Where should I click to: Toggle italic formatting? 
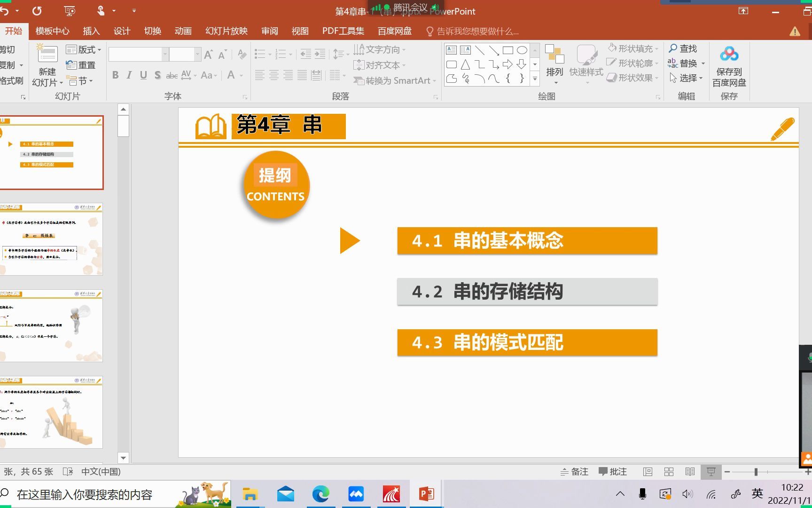tap(129, 74)
